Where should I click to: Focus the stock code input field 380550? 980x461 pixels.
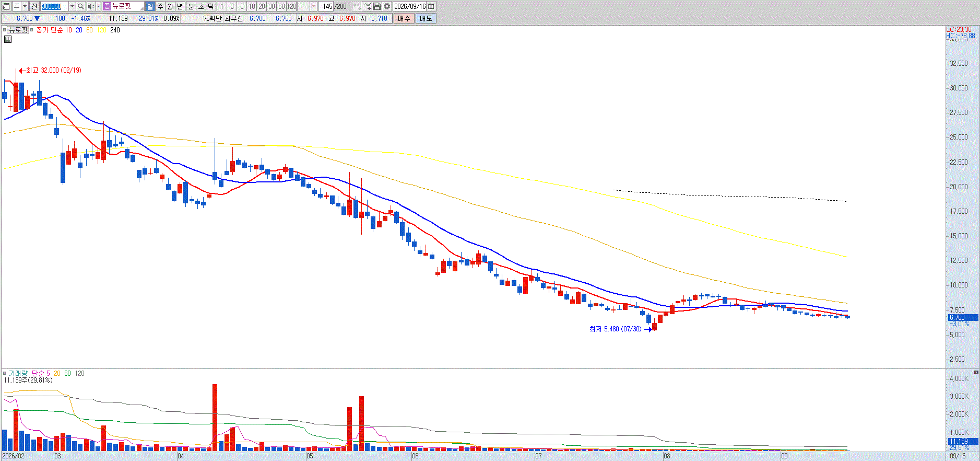(54, 6)
